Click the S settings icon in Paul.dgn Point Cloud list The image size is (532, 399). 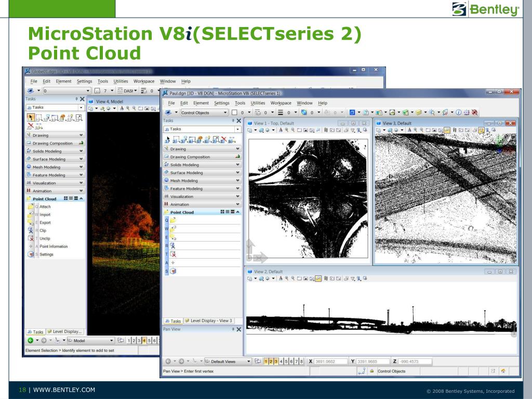pos(173,271)
